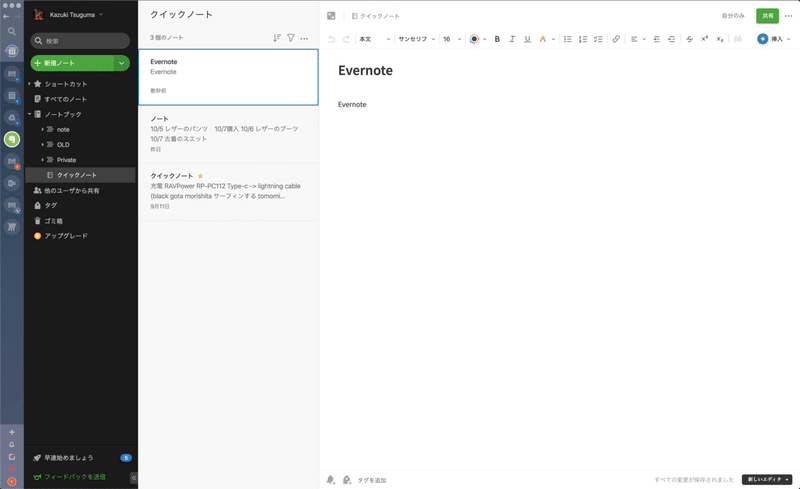Click the Evernote title in editor
Screen dimensions: 800x489
click(x=365, y=70)
